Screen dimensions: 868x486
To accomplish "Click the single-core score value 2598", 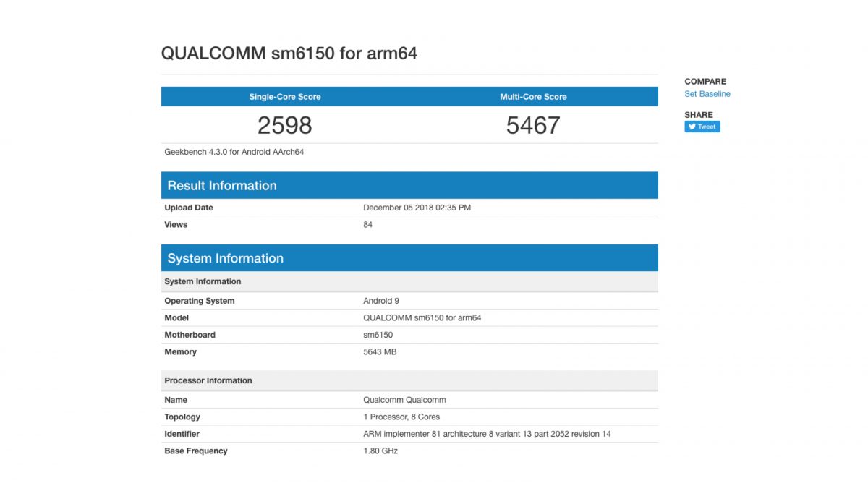I will 285,125.
